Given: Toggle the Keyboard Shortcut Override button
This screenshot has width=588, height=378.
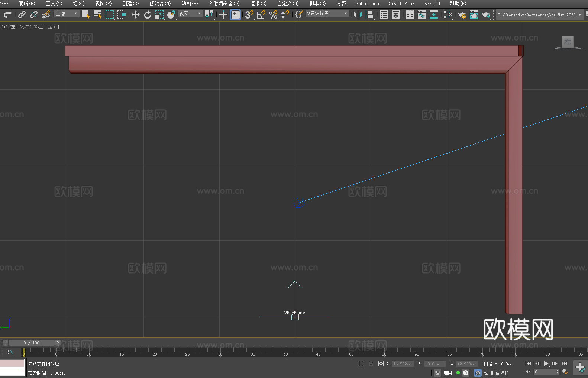Looking at the screenshot, I should click(235, 14).
